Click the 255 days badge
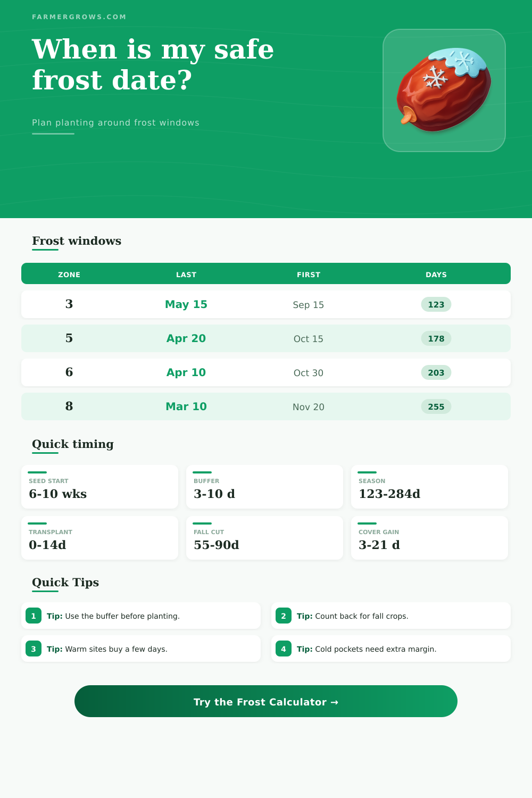532x798 pixels. point(436,406)
